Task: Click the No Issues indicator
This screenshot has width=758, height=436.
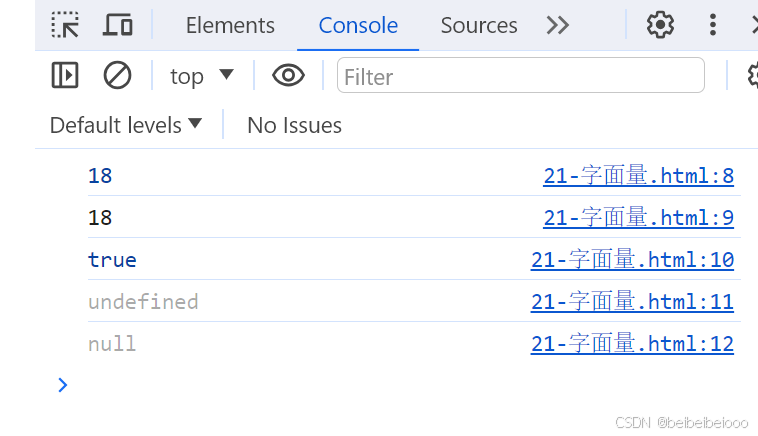Action: pyautogui.click(x=294, y=125)
